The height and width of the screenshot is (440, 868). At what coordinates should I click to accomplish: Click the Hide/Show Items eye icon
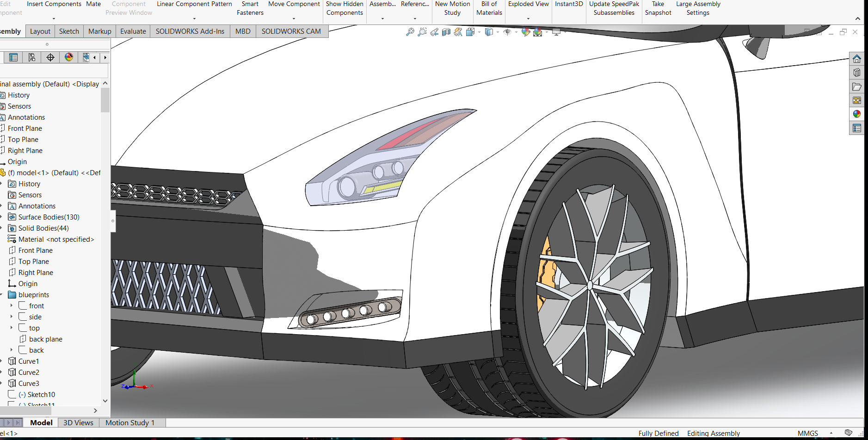pyautogui.click(x=507, y=32)
